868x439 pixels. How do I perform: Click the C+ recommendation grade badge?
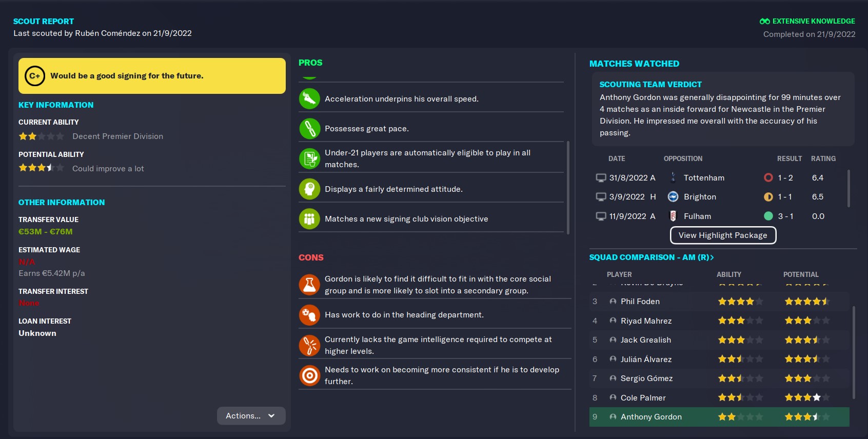point(35,76)
